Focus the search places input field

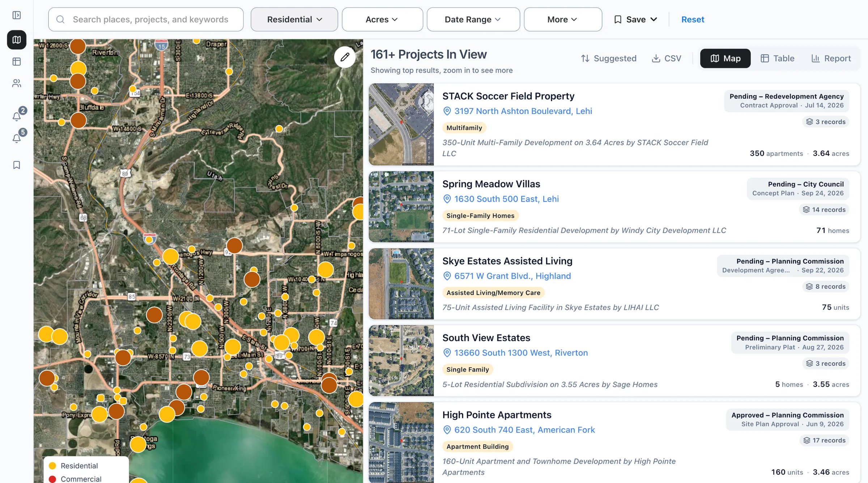[x=146, y=20]
